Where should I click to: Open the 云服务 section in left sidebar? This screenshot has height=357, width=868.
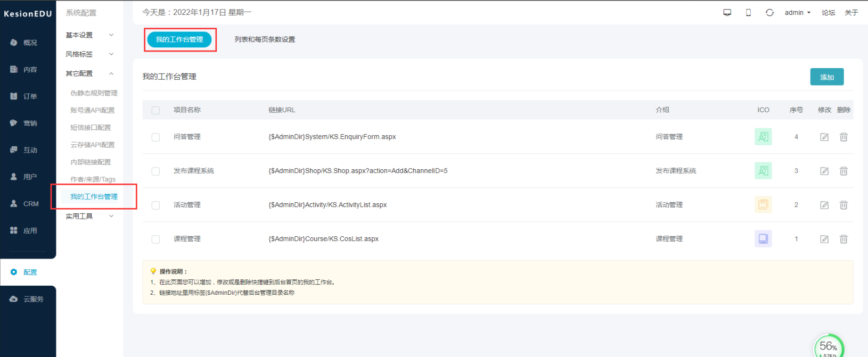(27, 299)
